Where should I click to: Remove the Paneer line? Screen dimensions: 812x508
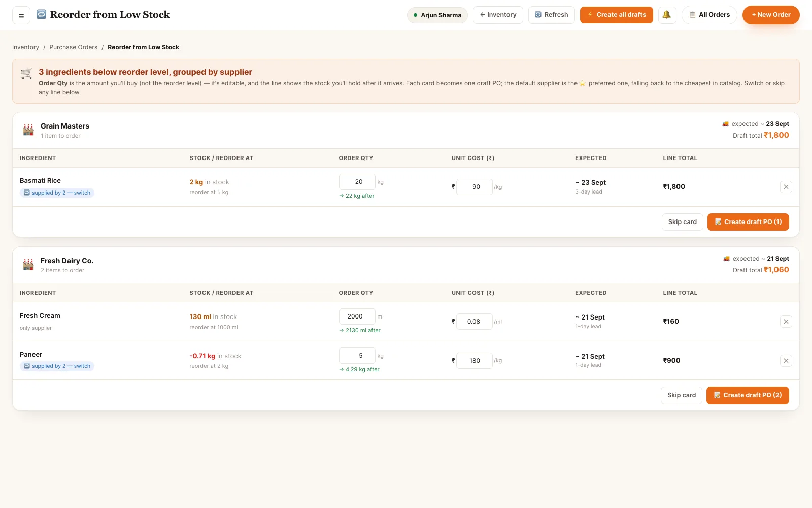pyautogui.click(x=786, y=361)
